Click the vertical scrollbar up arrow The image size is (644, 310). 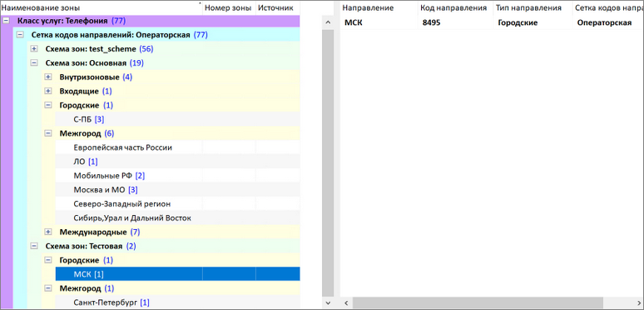(328, 22)
